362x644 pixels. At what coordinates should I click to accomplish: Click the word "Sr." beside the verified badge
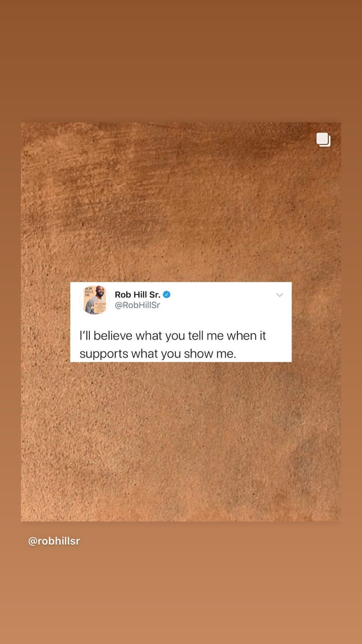click(x=155, y=294)
